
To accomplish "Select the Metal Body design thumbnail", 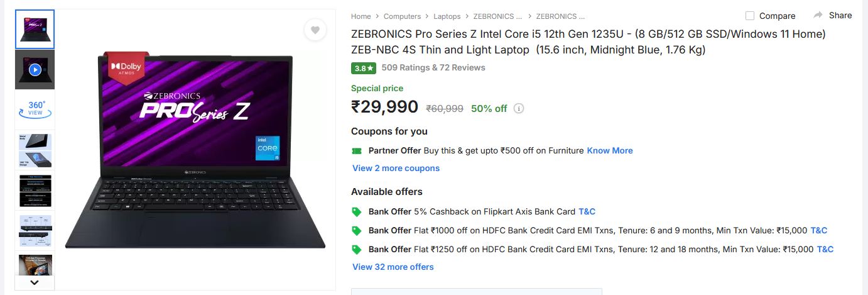I will (35, 150).
